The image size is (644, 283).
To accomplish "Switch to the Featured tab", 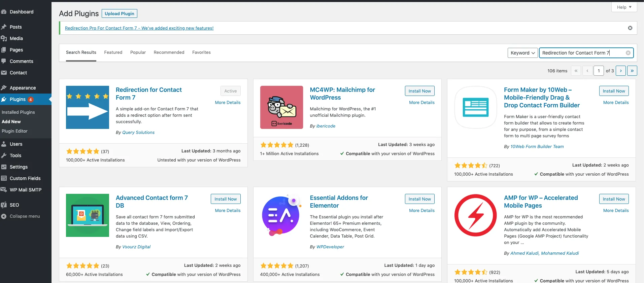I will (113, 52).
